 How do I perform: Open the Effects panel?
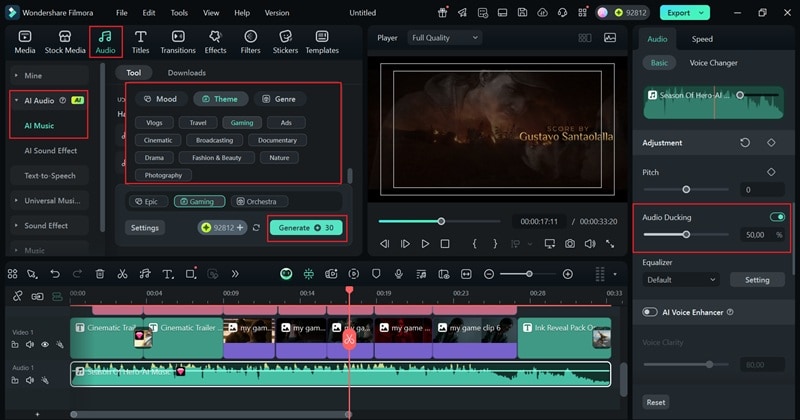[x=215, y=42]
